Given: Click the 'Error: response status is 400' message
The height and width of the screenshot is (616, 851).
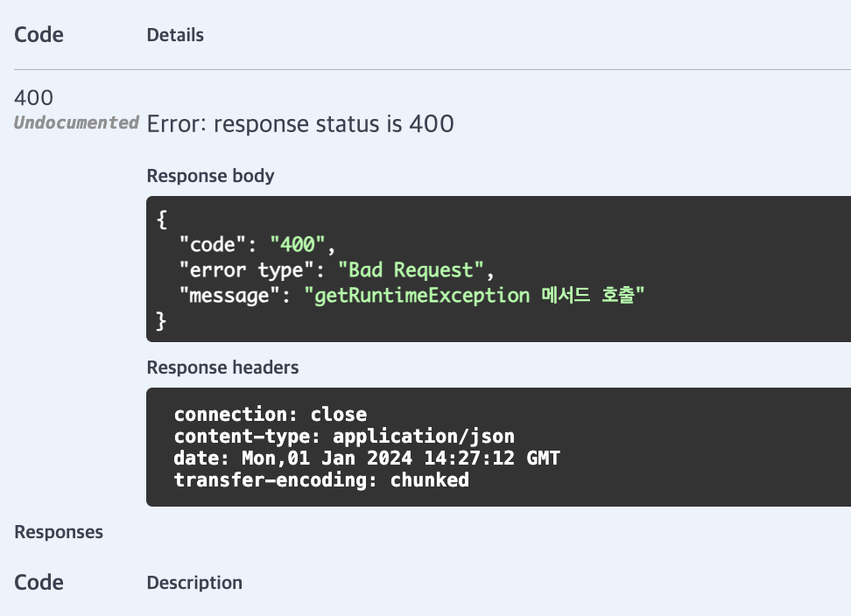Looking at the screenshot, I should point(300,124).
